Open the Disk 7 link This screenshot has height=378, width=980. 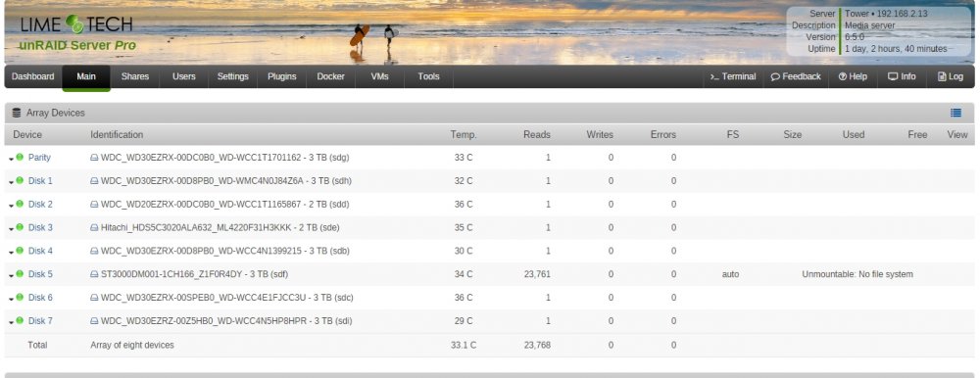click(x=40, y=321)
